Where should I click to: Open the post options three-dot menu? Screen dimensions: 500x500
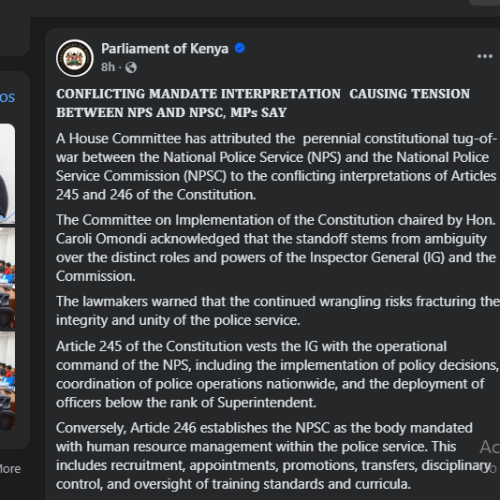[x=485, y=56]
